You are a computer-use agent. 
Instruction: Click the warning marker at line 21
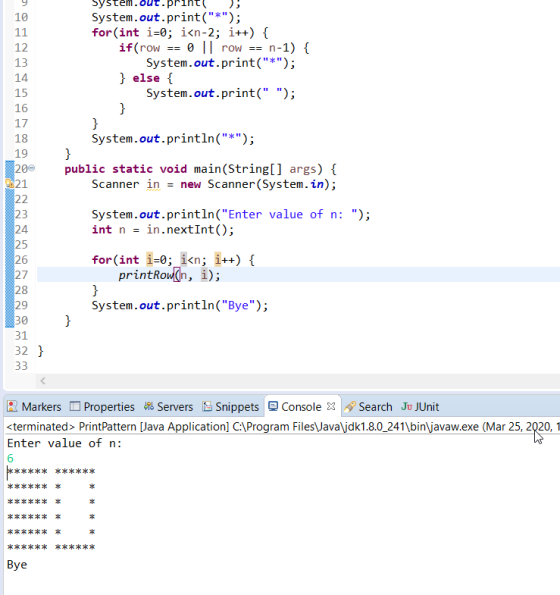(9, 184)
